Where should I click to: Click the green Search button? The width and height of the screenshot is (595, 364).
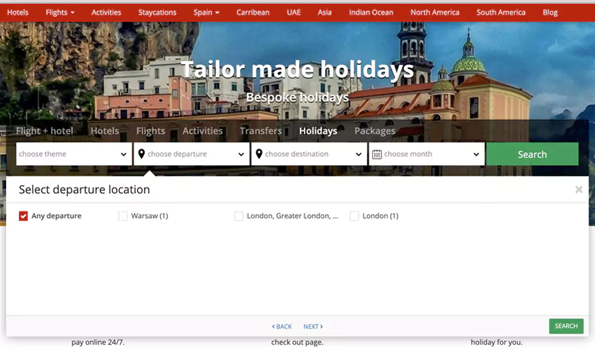[532, 154]
